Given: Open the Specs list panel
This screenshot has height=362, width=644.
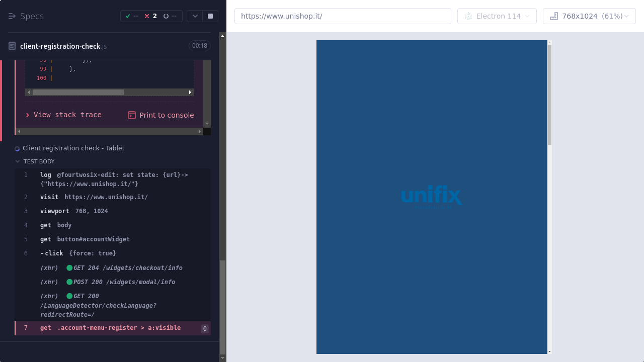Looking at the screenshot, I should click(x=26, y=16).
